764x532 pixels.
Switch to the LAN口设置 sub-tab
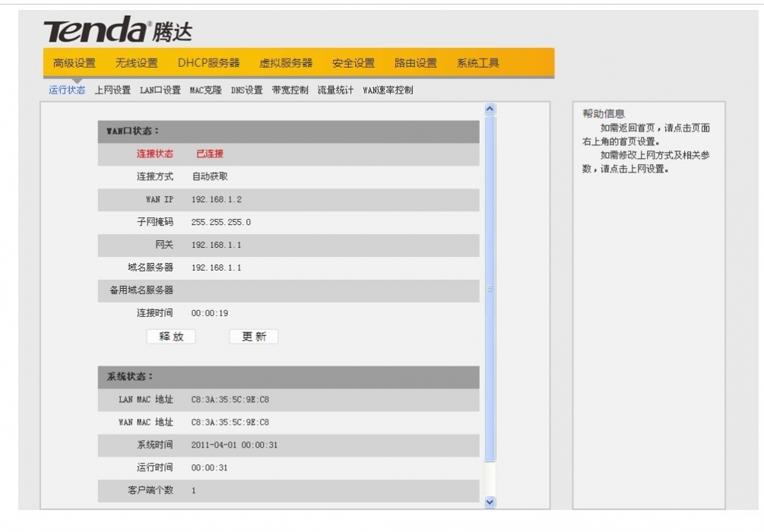click(160, 90)
